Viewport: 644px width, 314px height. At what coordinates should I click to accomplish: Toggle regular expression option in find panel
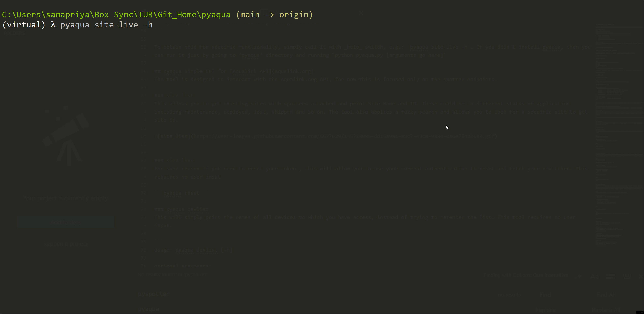coord(578,276)
